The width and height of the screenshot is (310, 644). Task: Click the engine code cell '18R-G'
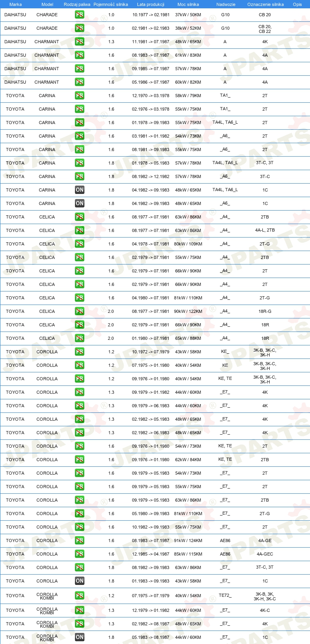265,311
